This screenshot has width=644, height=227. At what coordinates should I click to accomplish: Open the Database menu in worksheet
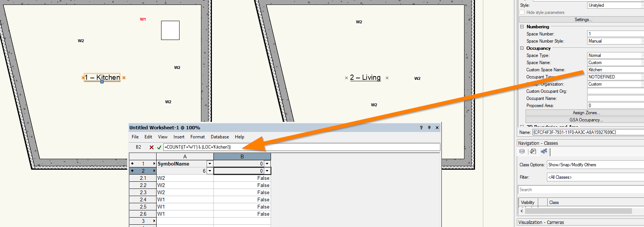(219, 137)
